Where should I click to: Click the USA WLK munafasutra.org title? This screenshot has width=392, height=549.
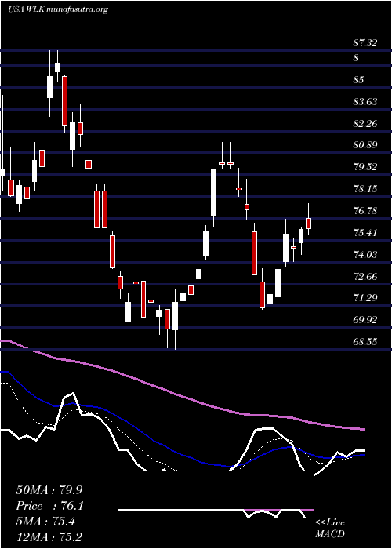pos(57,9)
